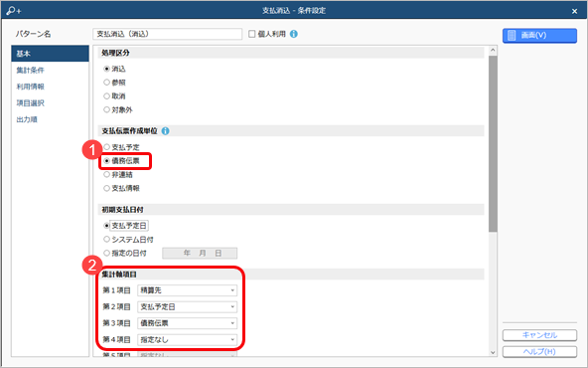Click the 画面(V) button
Screen dimensions: 588x368
(539, 35)
